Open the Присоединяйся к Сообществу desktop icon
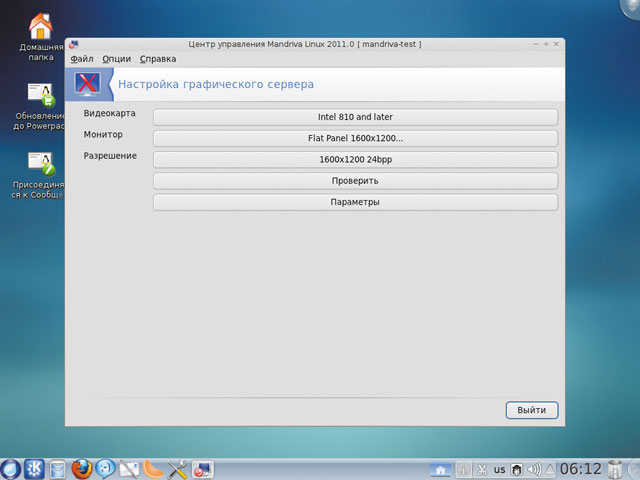Image resolution: width=640 pixels, height=480 pixels. click(x=38, y=176)
